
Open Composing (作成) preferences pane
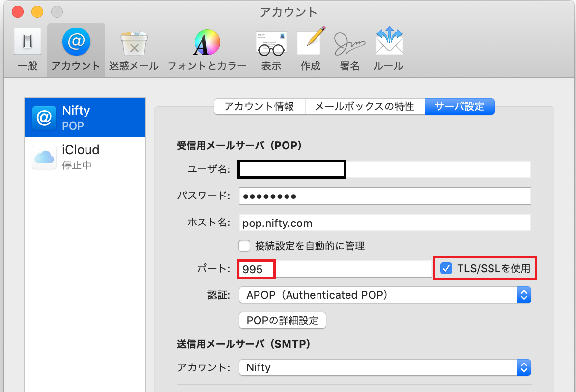click(310, 49)
